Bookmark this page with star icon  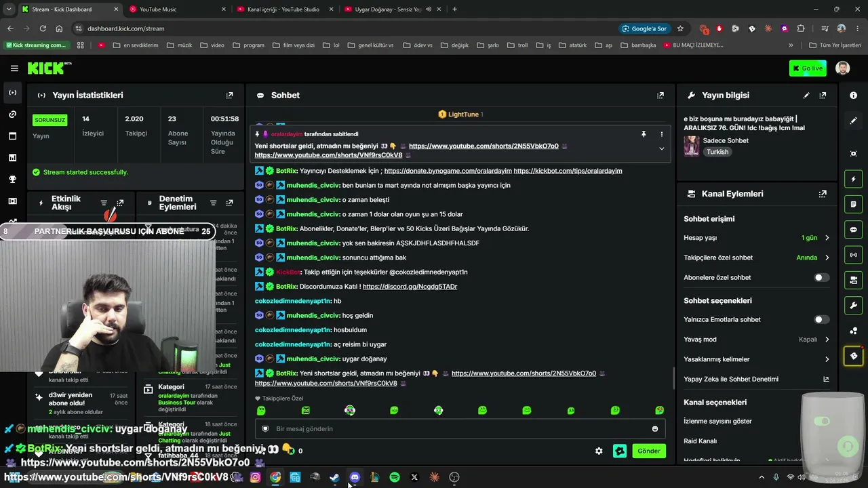click(x=680, y=28)
